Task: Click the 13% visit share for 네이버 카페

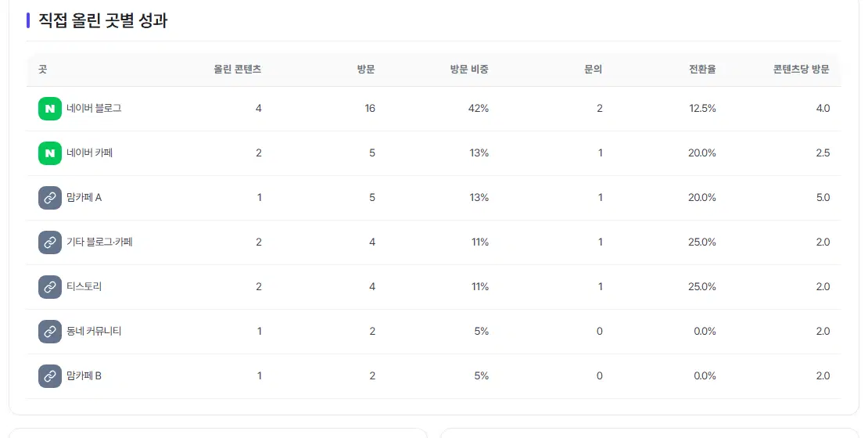Action: [x=479, y=153]
